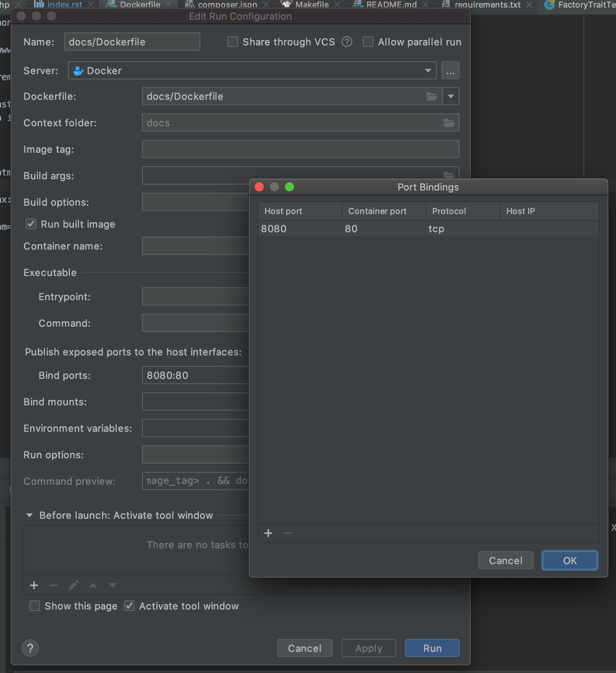The width and height of the screenshot is (616, 673).
Task: Focus the Container name input field
Action: 195,246
